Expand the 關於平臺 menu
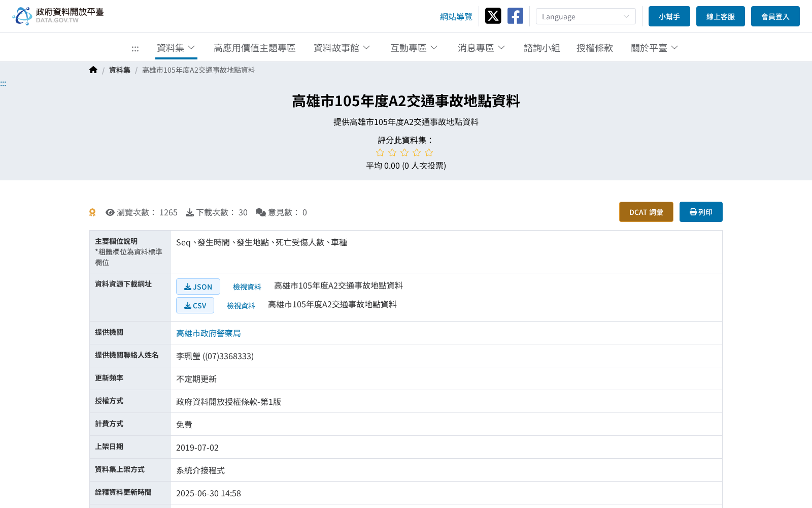 point(655,48)
